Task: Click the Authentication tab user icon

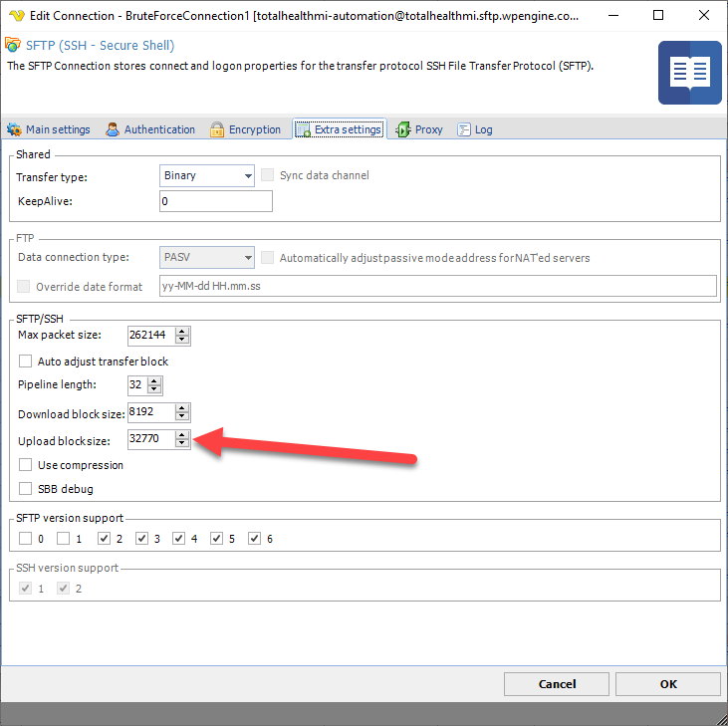Action: (x=114, y=129)
